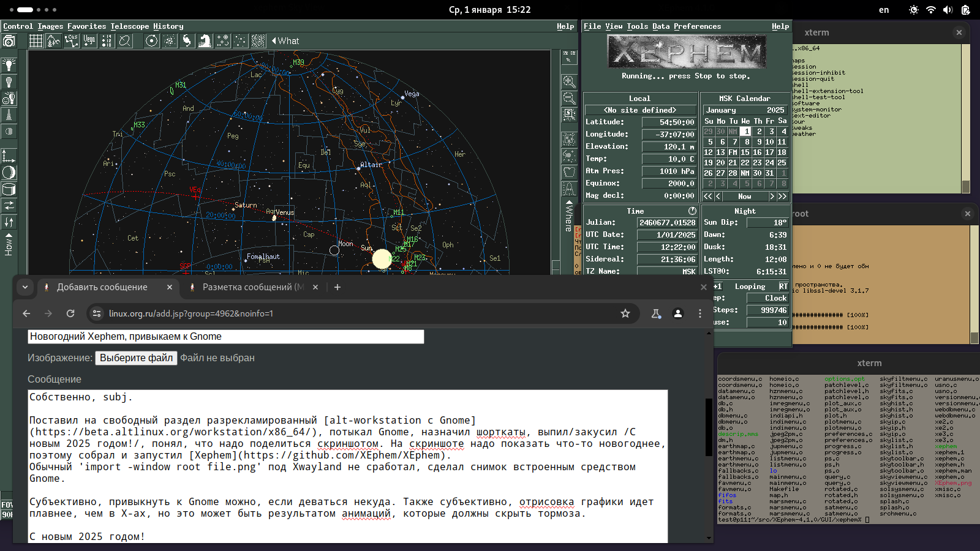Toggle the horizon trees icon in Sky View
The width and height of the screenshot is (980, 551).
pos(54,41)
